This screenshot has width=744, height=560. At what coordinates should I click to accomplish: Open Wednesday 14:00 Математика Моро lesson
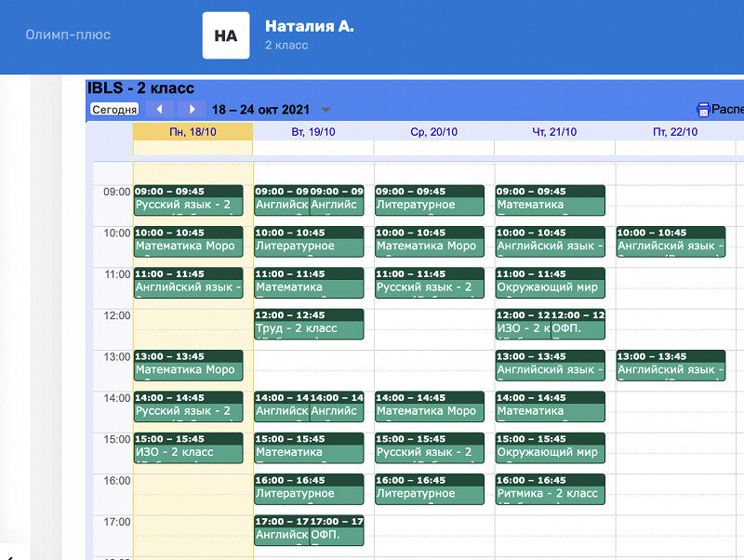pyautogui.click(x=430, y=407)
